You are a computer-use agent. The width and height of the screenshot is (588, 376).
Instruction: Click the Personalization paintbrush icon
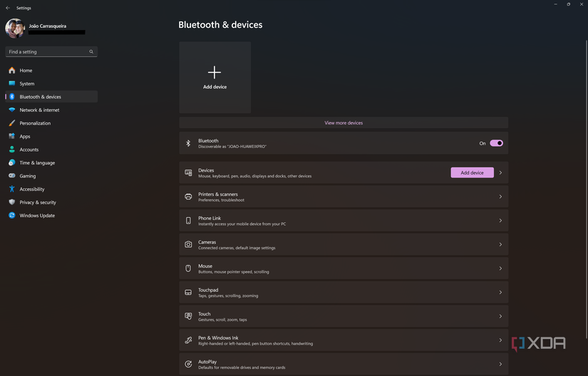[12, 123]
